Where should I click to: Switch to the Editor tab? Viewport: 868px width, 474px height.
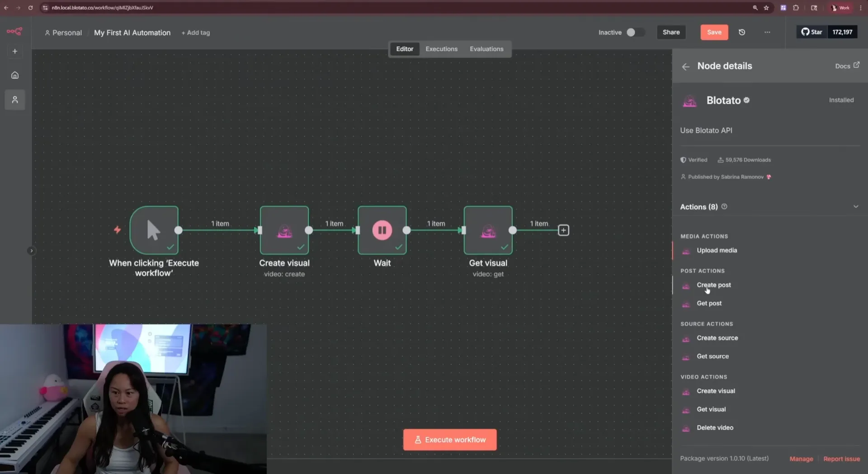[405, 49]
